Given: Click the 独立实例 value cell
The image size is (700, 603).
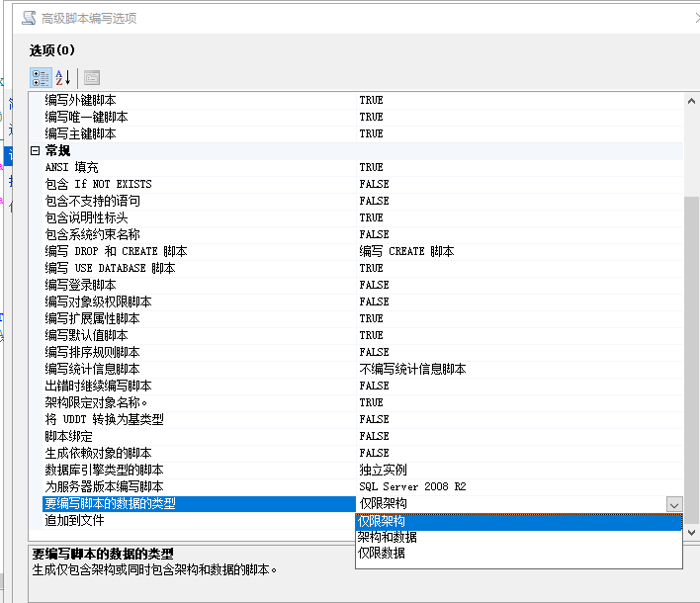Looking at the screenshot, I should 520,471.
